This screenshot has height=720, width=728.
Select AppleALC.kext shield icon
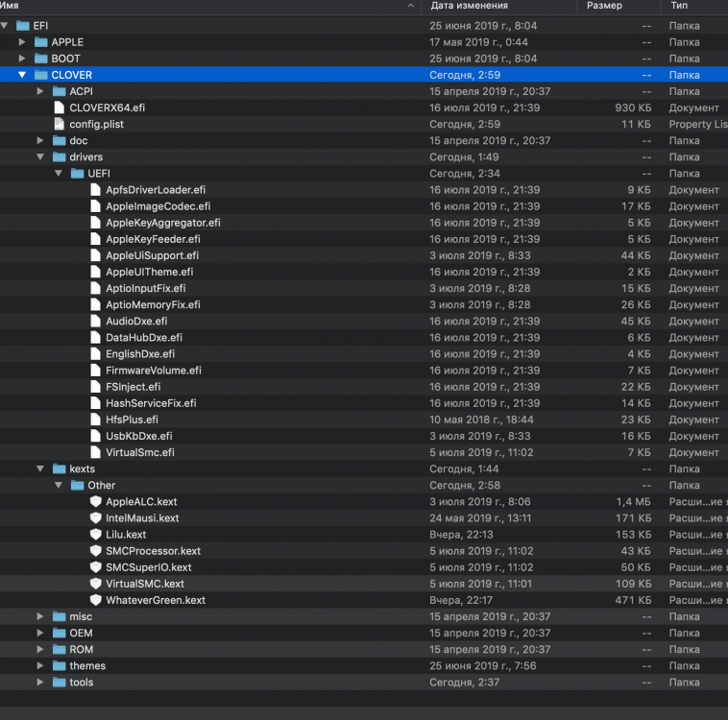coord(96,501)
